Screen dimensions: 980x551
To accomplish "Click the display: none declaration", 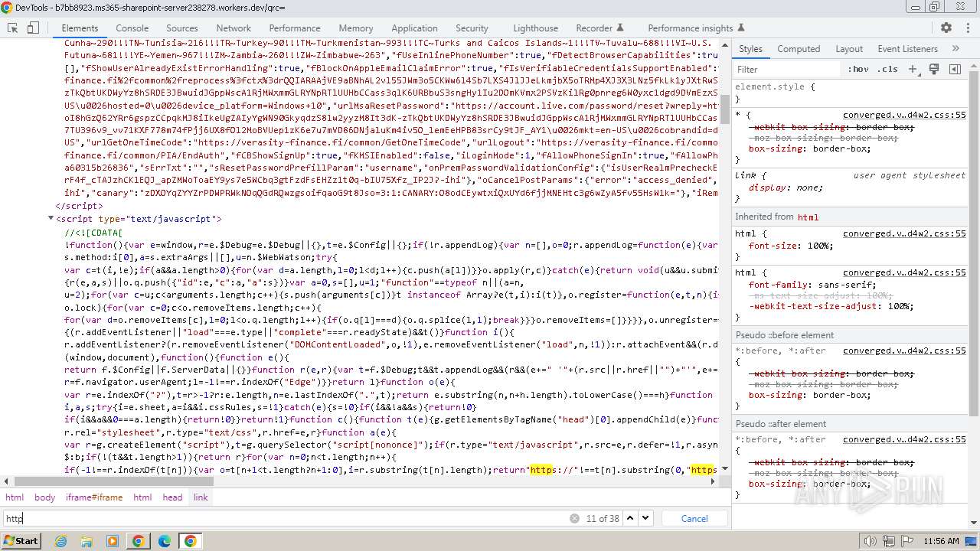I will [x=786, y=187].
